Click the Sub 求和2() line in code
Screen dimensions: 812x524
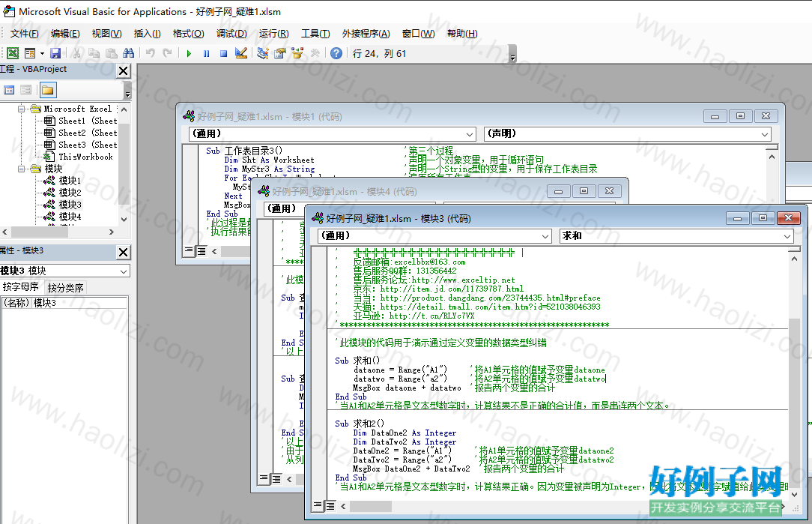[x=360, y=424]
